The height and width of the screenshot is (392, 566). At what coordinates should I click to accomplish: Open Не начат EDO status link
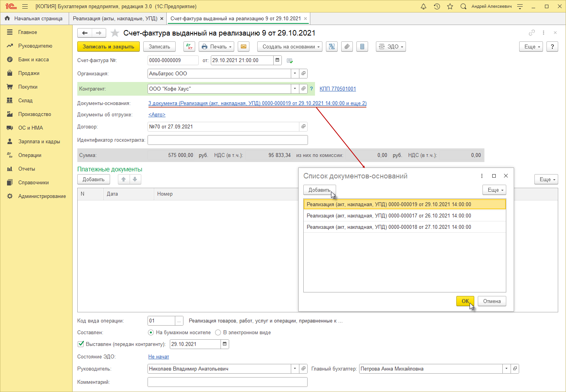[x=158, y=357]
